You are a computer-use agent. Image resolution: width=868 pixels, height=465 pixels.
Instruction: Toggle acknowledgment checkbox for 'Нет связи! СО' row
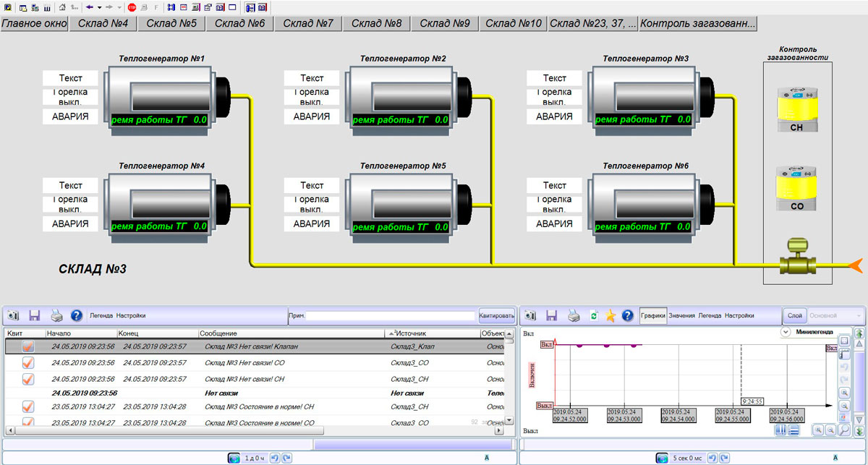pos(28,363)
